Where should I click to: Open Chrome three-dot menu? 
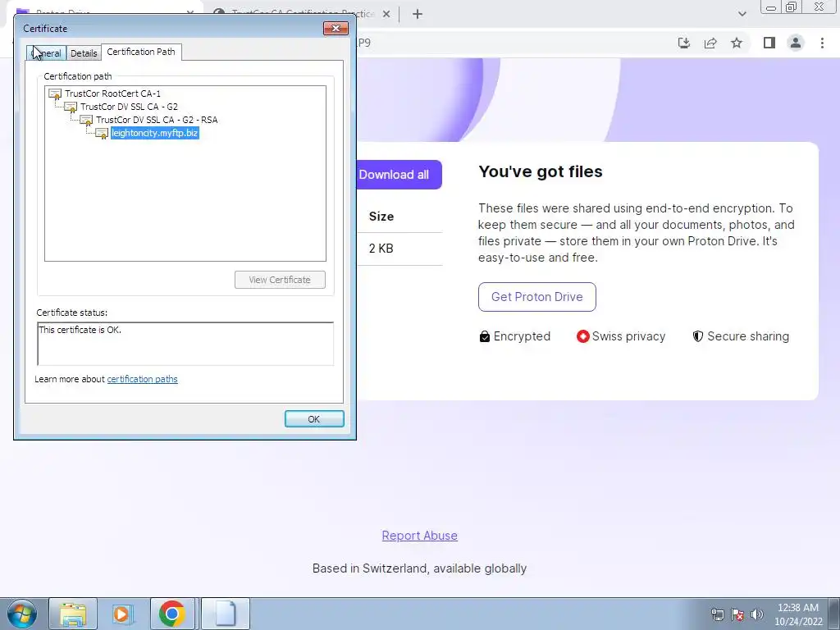[822, 43]
